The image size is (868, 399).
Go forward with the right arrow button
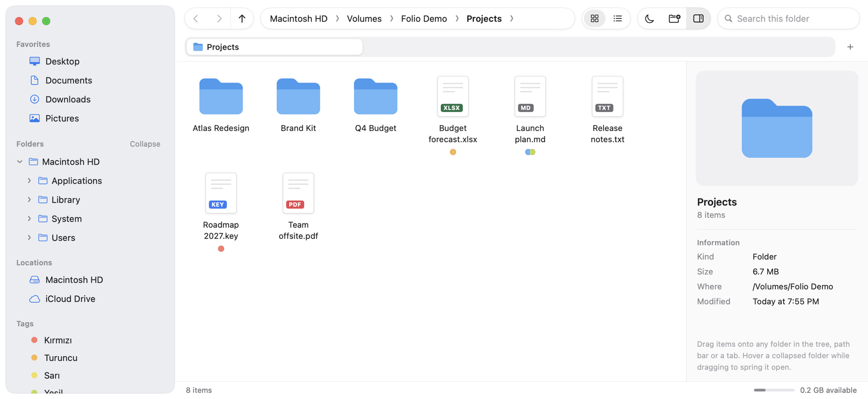(219, 19)
